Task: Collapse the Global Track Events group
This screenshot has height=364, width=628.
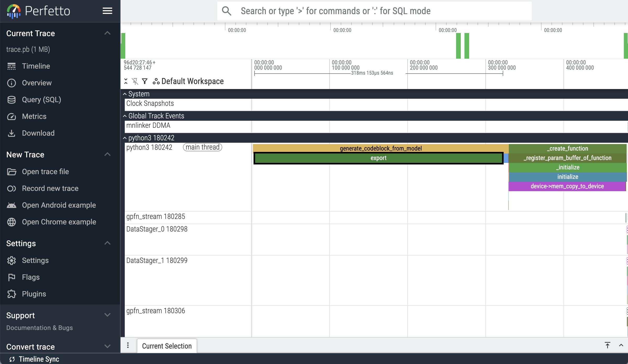Action: click(125, 116)
